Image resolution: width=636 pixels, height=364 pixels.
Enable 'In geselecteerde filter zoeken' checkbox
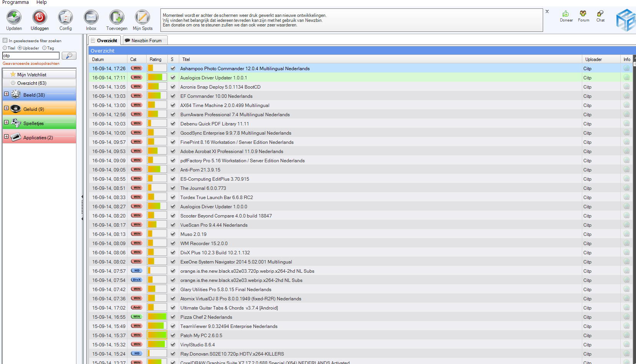coord(5,40)
